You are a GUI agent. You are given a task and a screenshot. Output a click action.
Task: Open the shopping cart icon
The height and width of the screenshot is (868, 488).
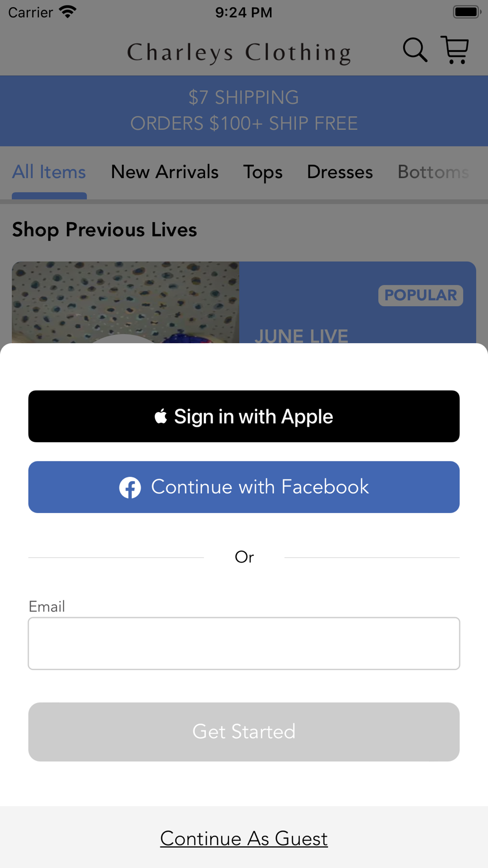[455, 50]
